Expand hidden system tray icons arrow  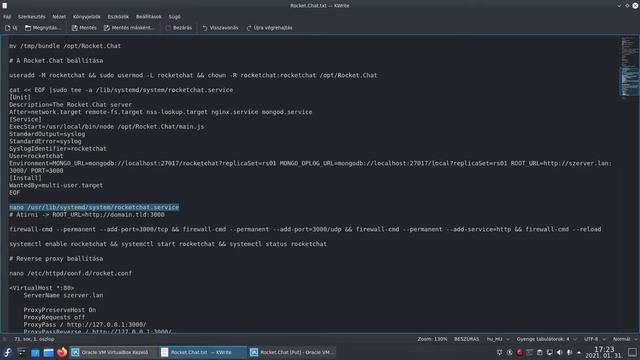coord(579,352)
